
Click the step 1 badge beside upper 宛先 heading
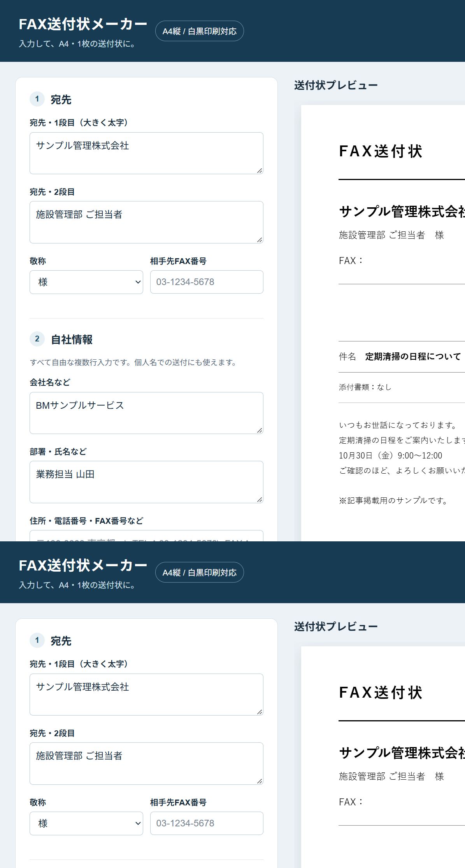(37, 99)
